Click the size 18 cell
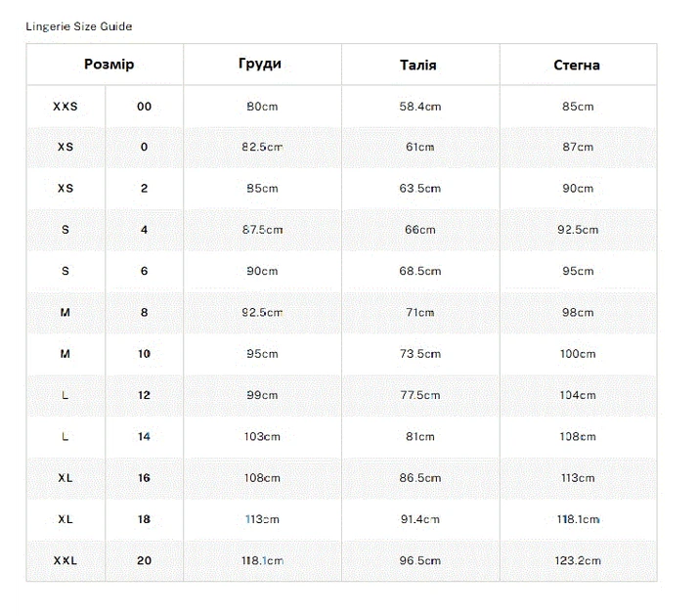The image size is (699, 616). pos(144,520)
